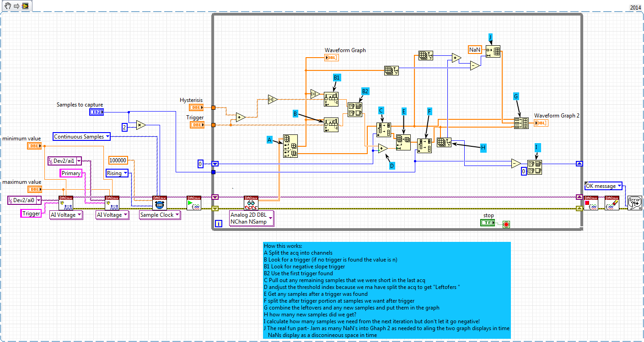Image resolution: width=644 pixels, height=342 pixels.
Task: Click the Multiply node next to constant 2
Action: [141, 124]
